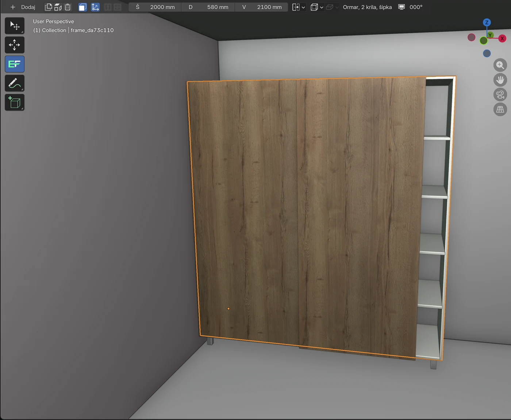Click the 'frame_da73c110' object name text
This screenshot has height=420, width=511.
(x=92, y=30)
